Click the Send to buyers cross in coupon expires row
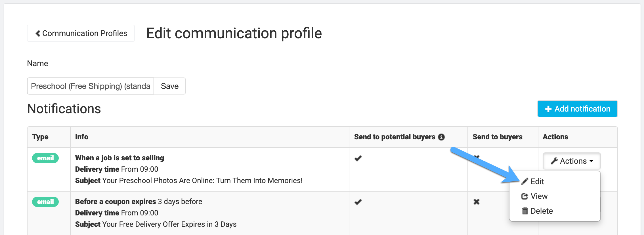The height and width of the screenshot is (235, 644). coord(477,202)
